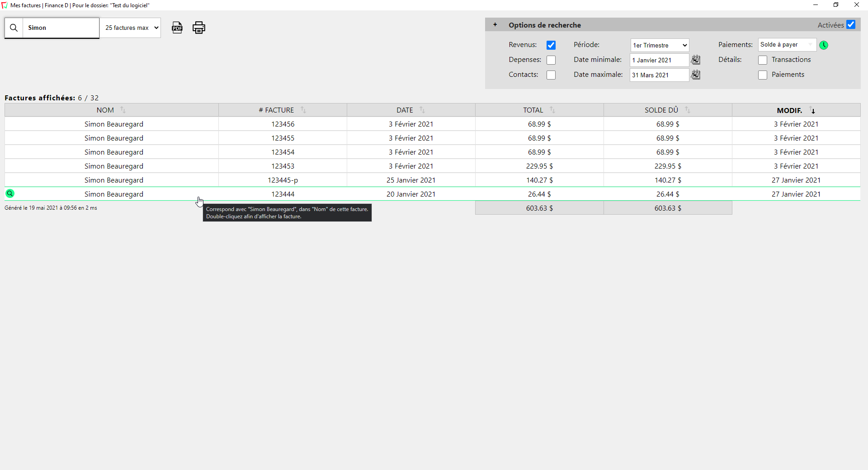Sort the table by the NOM column arrows
Viewport: 868px width, 470px height.
(x=123, y=110)
